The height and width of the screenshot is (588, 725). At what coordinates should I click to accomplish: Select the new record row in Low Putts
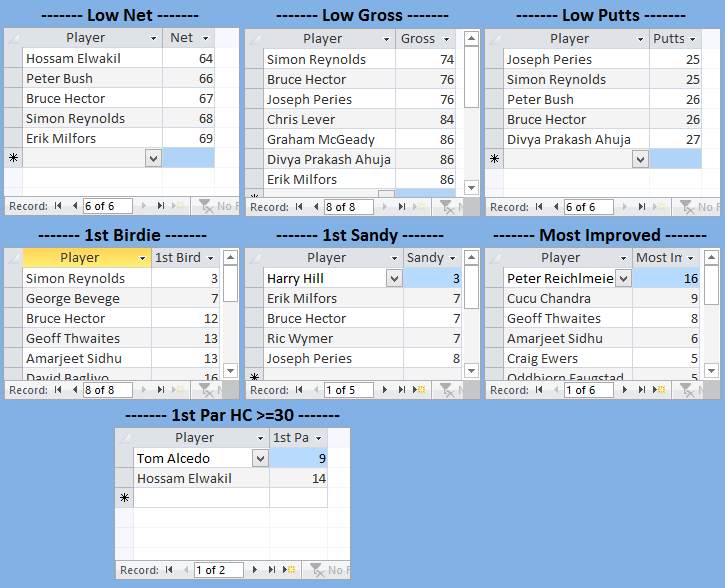point(494,159)
